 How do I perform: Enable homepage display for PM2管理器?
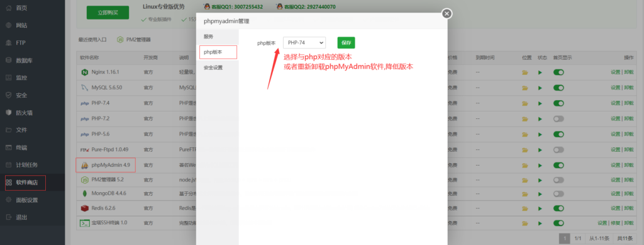coord(558,180)
